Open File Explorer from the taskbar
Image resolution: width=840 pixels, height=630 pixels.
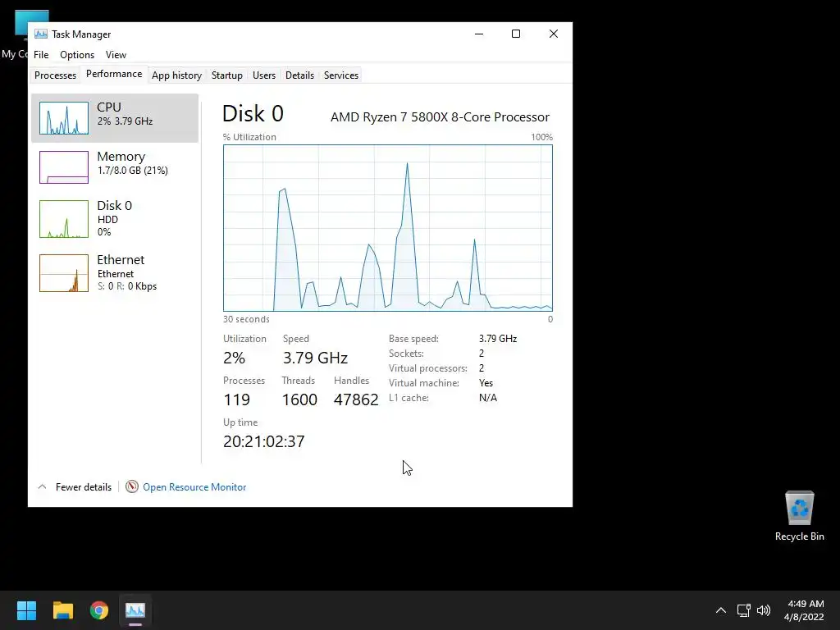click(x=62, y=610)
